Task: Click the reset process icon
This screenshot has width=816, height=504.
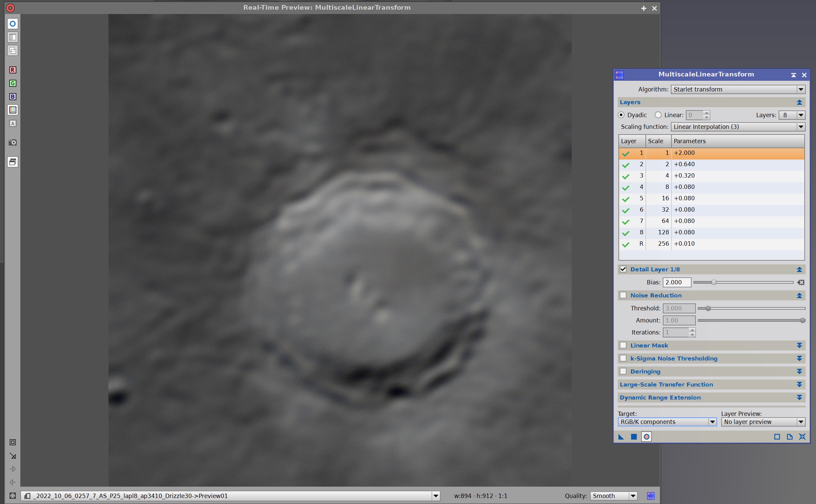Action: [x=802, y=437]
